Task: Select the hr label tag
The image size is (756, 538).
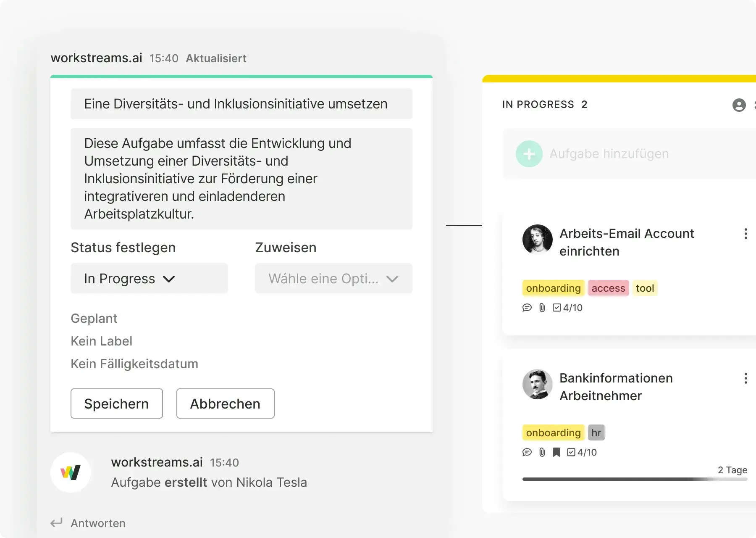Action: point(596,433)
